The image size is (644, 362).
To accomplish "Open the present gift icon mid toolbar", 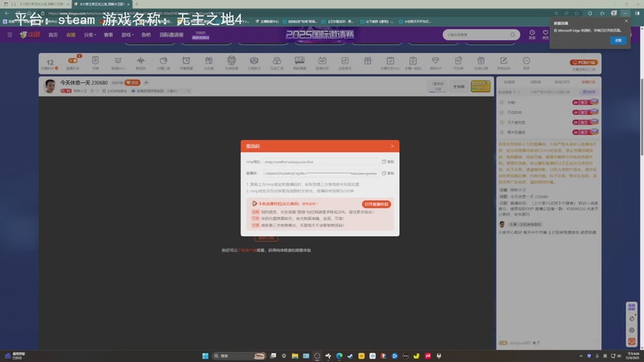I will 368,61.
